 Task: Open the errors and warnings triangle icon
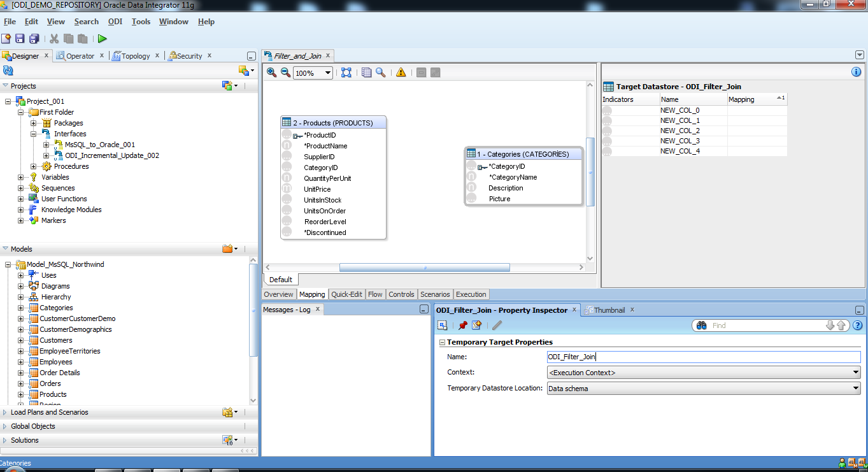(399, 72)
